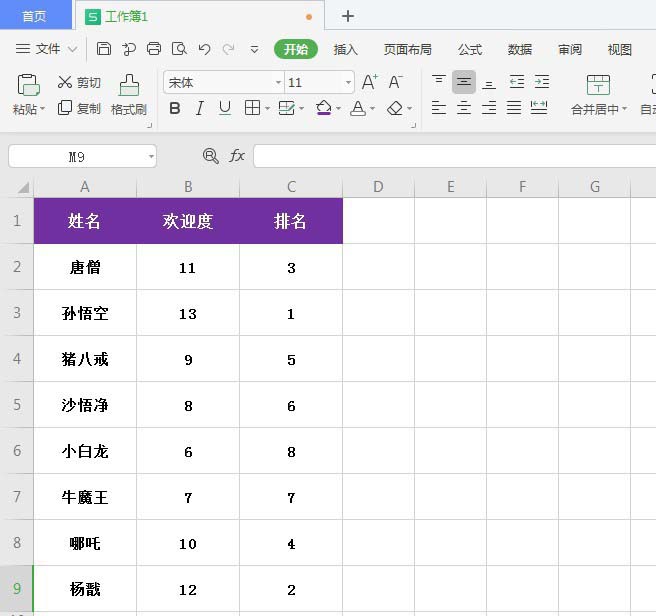656x616 pixels.
Task: Toggle bold formatting
Action: [x=175, y=108]
